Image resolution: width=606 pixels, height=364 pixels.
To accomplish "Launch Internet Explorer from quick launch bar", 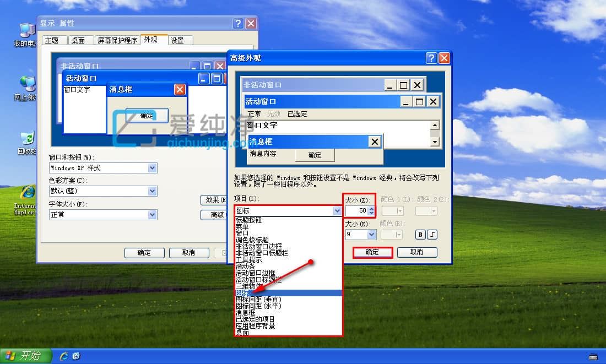I will [64, 356].
